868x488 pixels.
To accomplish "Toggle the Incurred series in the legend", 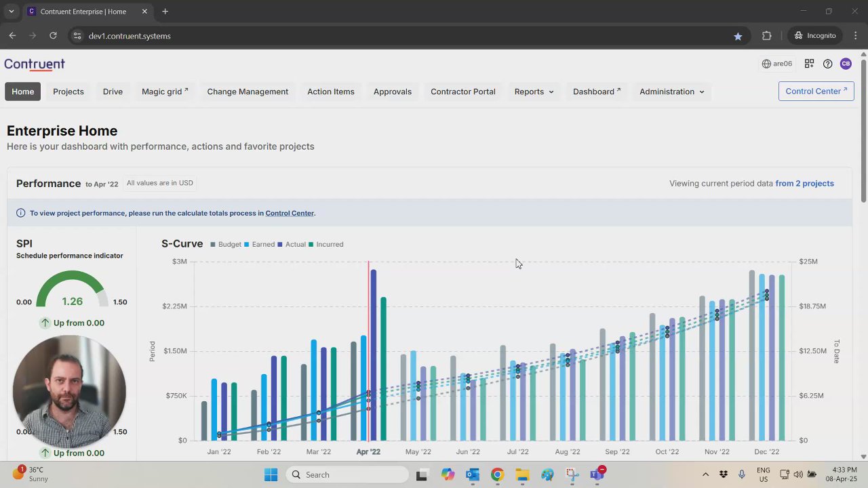I will pyautogui.click(x=326, y=244).
